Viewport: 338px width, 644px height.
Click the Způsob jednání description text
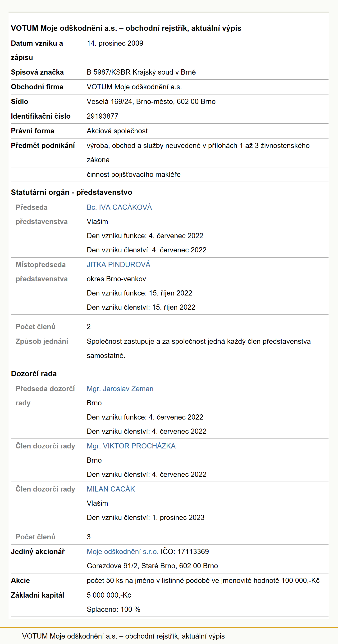click(199, 349)
